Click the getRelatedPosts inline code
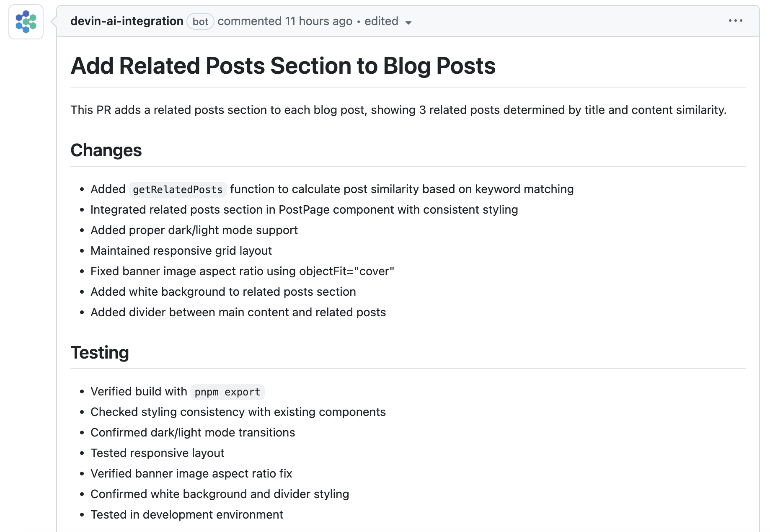This screenshot has height=532, width=770. pyautogui.click(x=178, y=190)
